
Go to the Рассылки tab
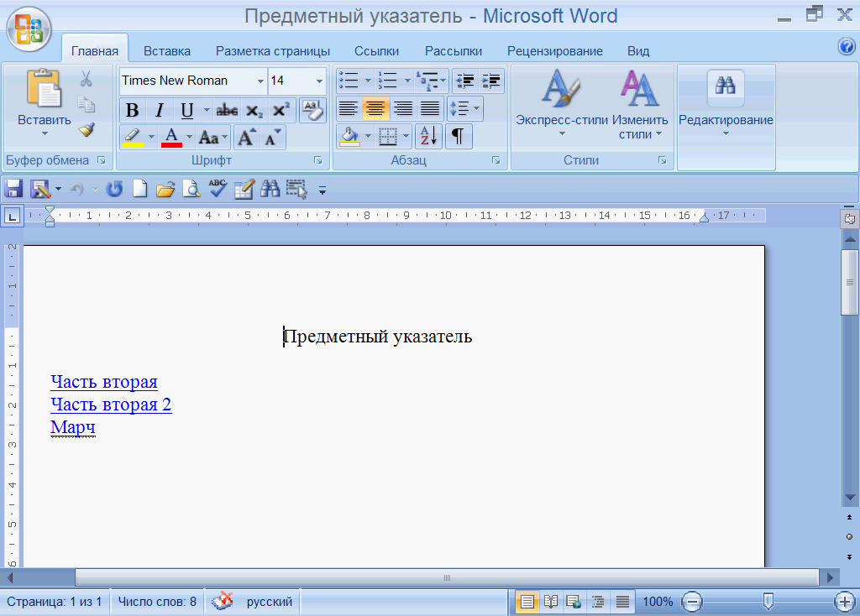(x=453, y=51)
